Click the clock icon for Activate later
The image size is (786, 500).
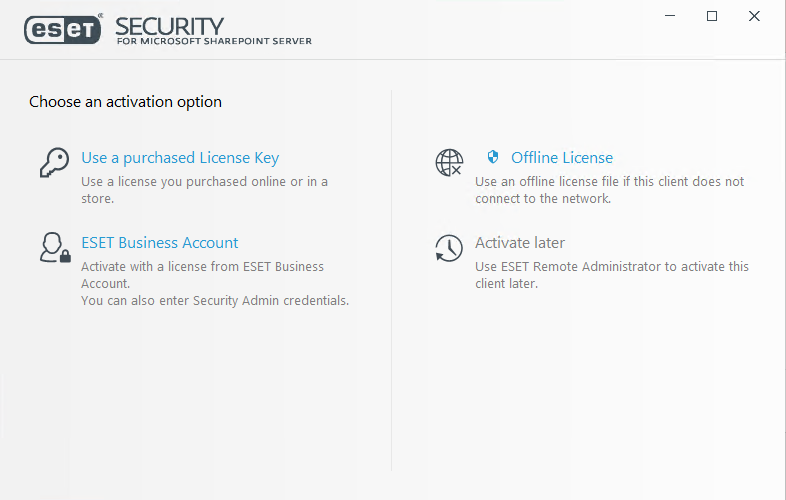pyautogui.click(x=449, y=248)
